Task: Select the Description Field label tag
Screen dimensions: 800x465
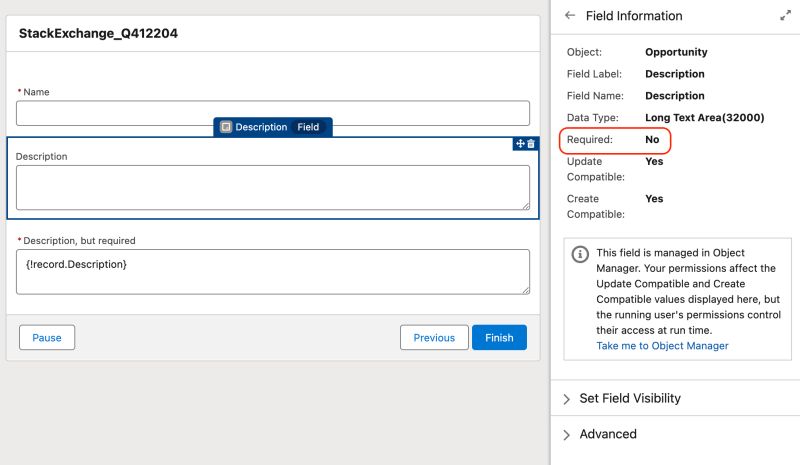Action: pyautogui.click(x=273, y=127)
